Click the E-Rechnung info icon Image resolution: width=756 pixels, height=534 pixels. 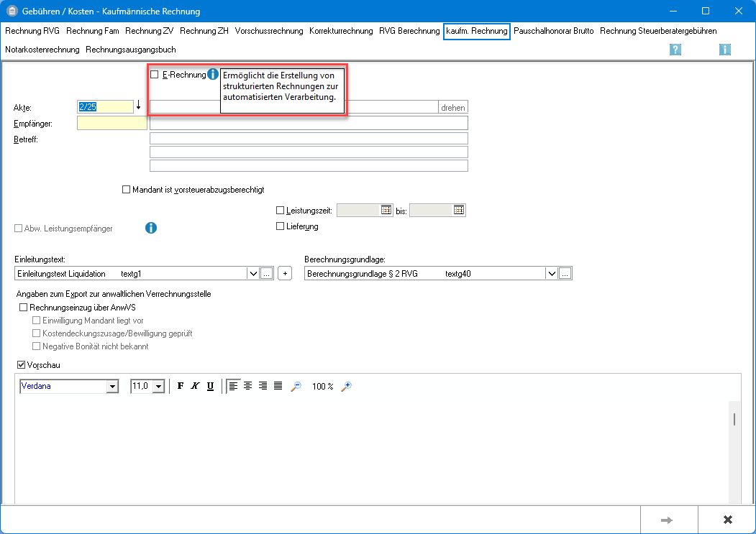[213, 74]
